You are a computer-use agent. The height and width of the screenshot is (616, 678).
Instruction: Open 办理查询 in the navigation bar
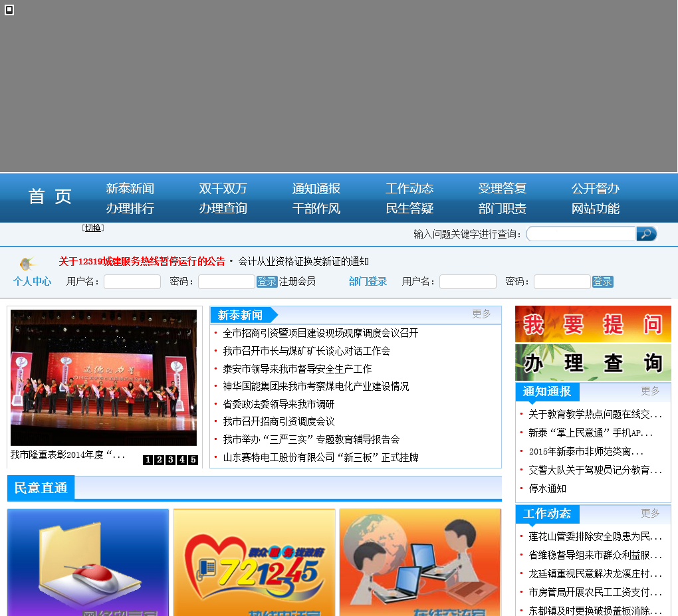point(223,209)
